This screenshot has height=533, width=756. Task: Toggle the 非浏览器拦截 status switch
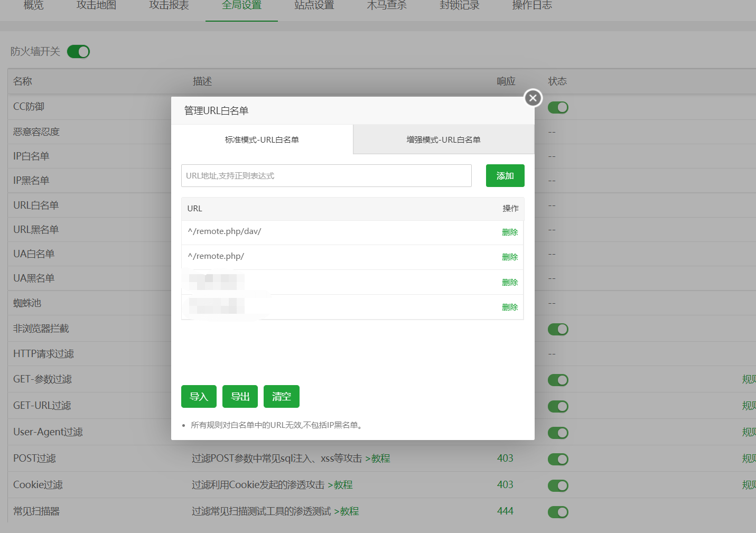pos(557,330)
